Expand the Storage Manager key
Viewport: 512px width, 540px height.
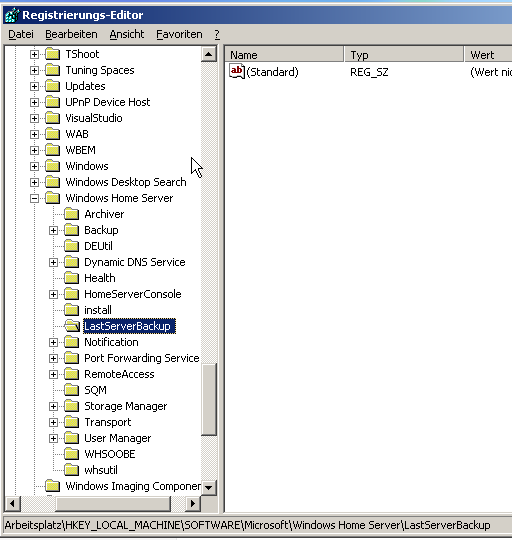tap(53, 406)
